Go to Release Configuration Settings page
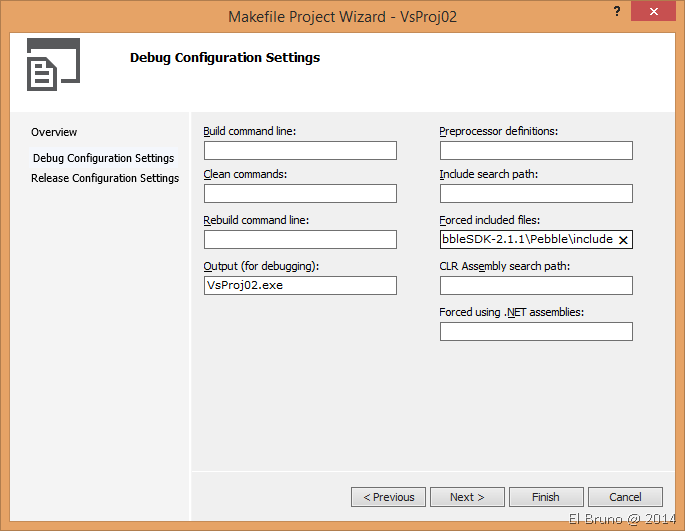 click(105, 178)
